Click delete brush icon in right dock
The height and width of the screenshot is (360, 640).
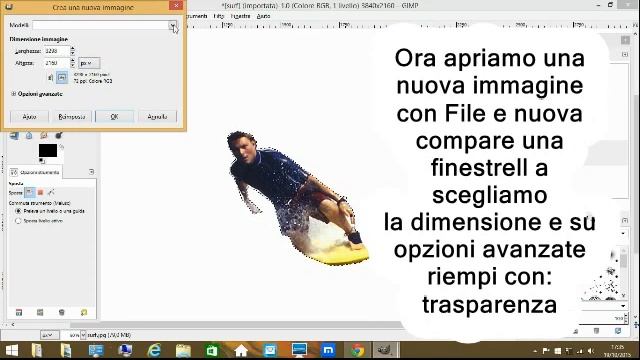597,331
